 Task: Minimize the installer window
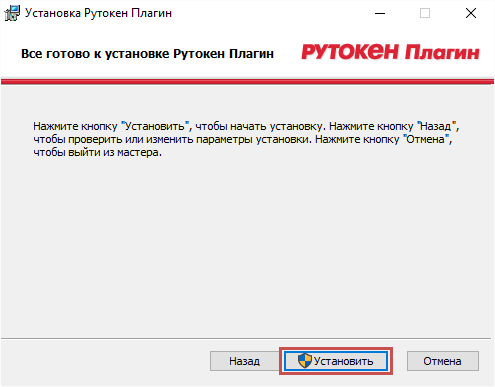tap(380, 13)
